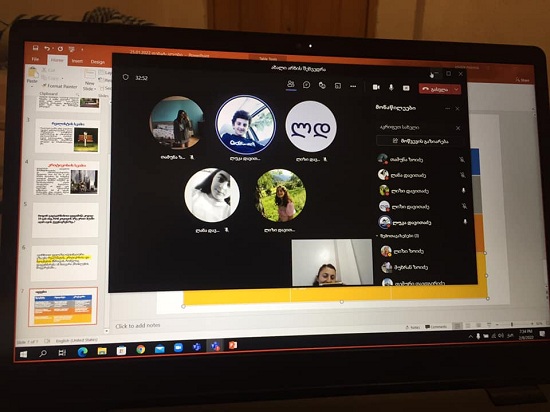Toggle the camera on or off

(376, 87)
